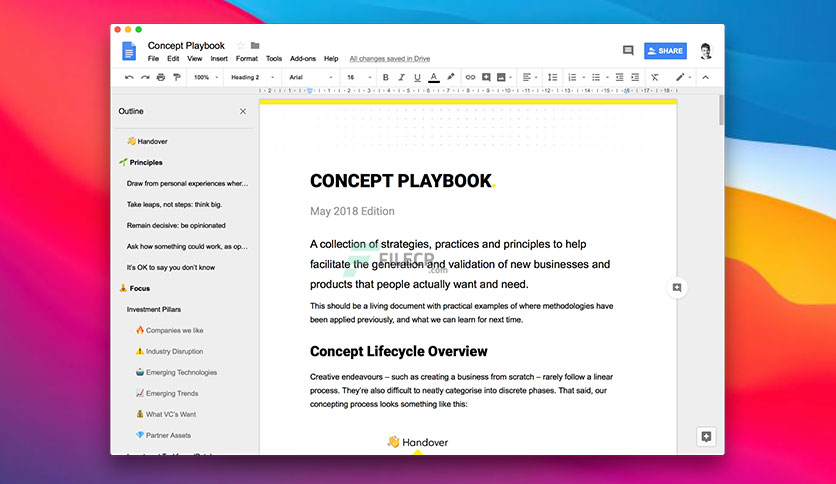Image resolution: width=836 pixels, height=484 pixels.
Task: Open the Add-ons menu
Action: tap(303, 59)
